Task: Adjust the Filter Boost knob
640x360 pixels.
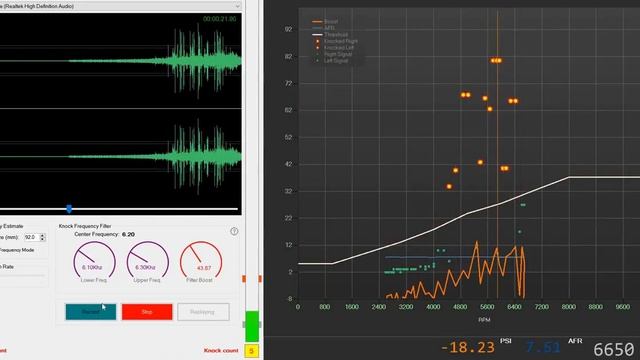Action: point(201,261)
